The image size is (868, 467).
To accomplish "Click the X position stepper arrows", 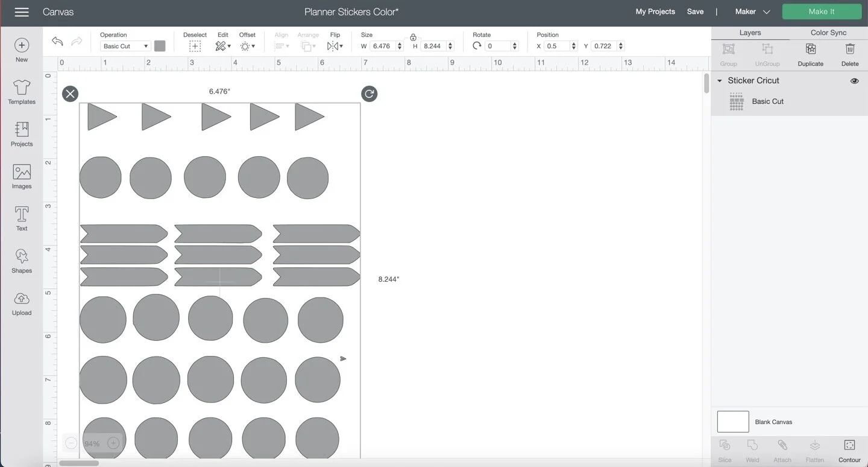I will click(573, 46).
